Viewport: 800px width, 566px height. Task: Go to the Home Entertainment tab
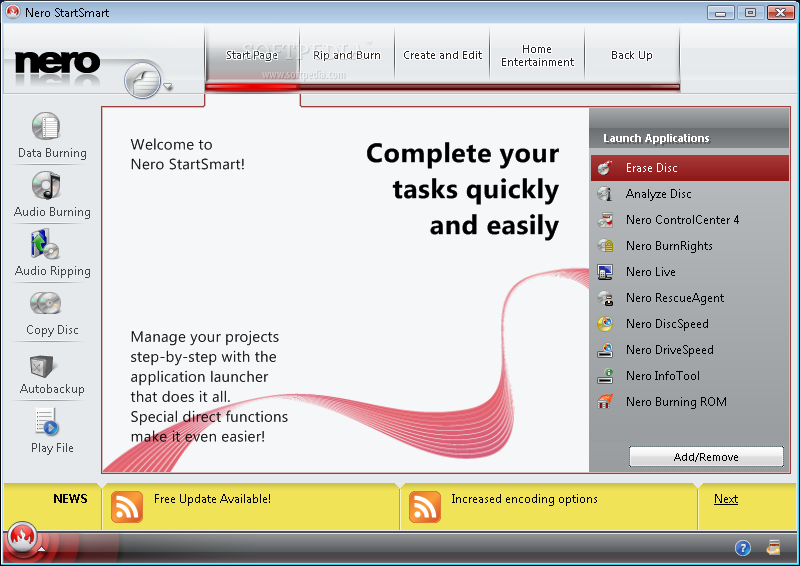(x=537, y=56)
